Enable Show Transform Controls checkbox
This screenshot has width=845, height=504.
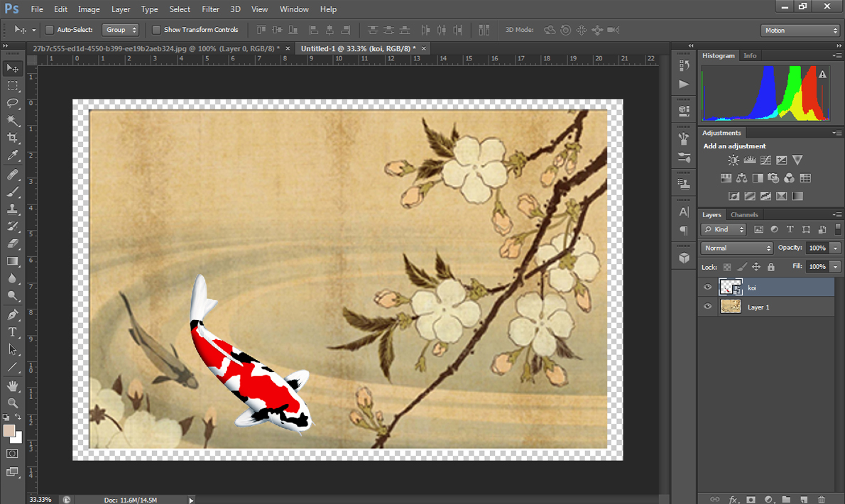point(156,30)
